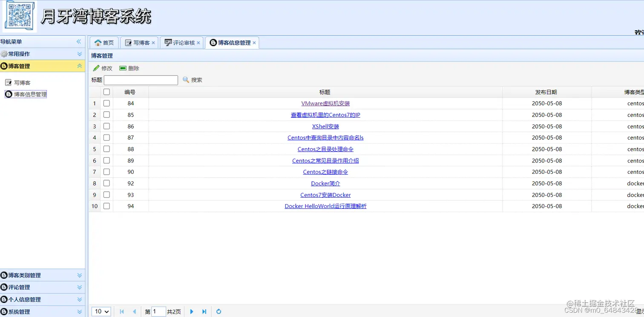Go to the last page

(x=204, y=312)
